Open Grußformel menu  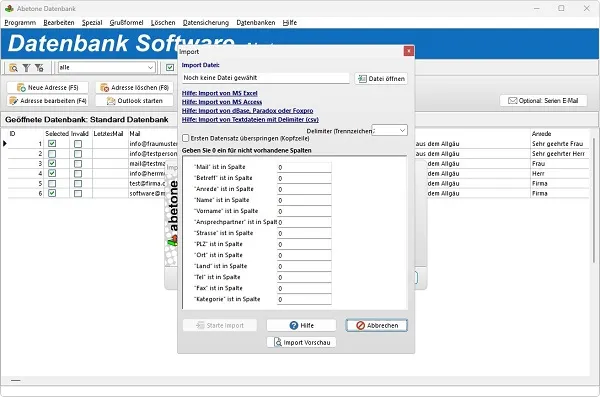click(x=126, y=23)
